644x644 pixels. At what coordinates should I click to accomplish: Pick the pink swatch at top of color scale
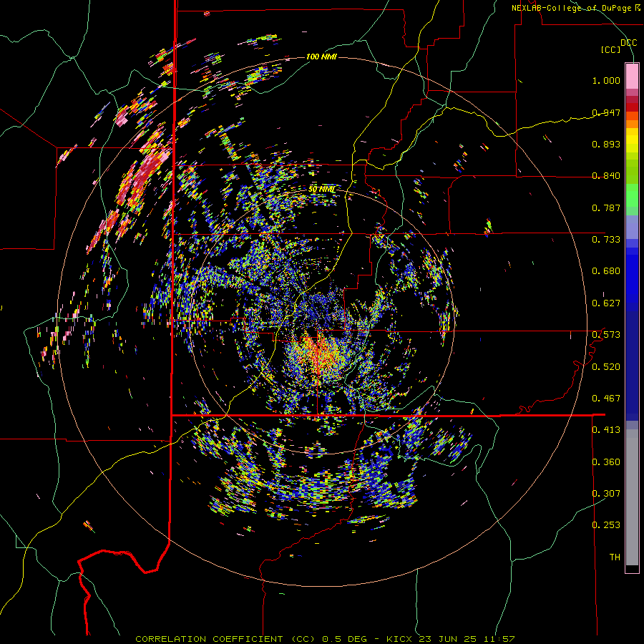coord(632,76)
